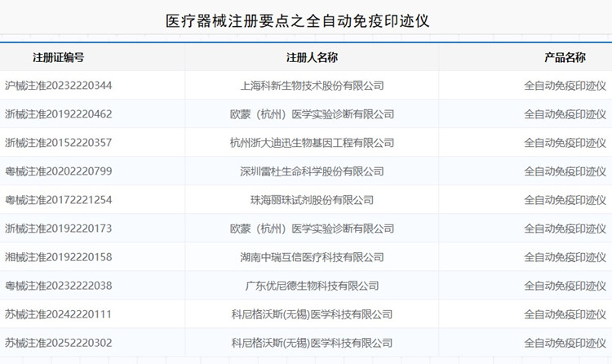This screenshot has width=612, height=364.
Task: Select registration number 苏械注准20242220111
Action: (59, 314)
